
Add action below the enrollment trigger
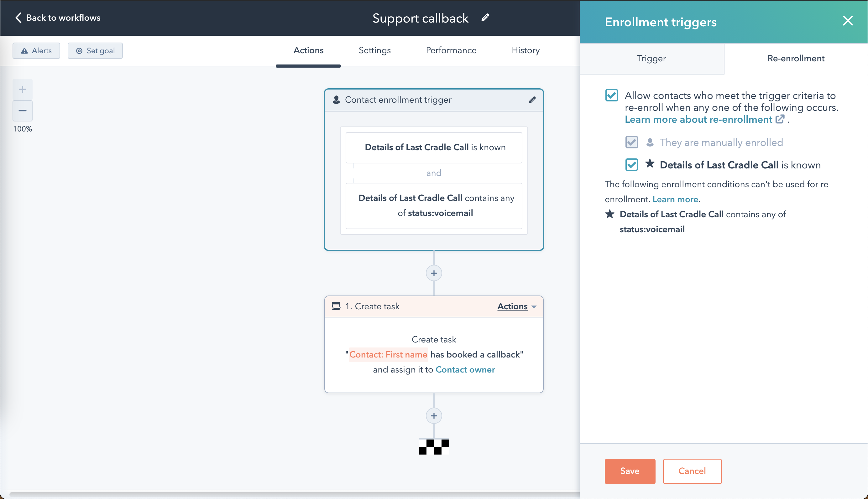coord(434,273)
